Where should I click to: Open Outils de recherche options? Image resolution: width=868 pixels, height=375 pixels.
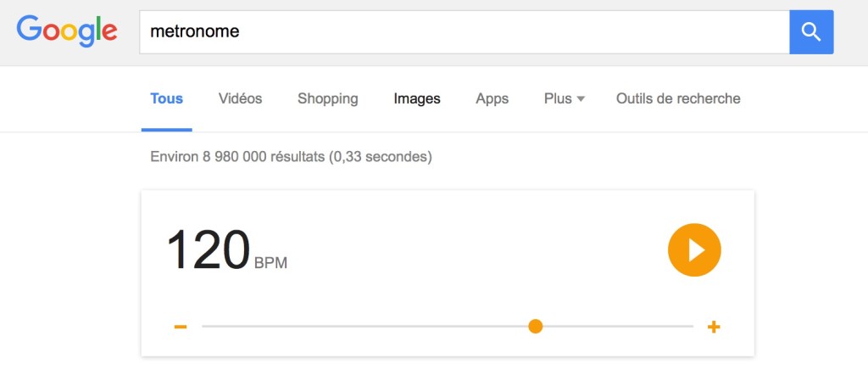[x=678, y=98]
